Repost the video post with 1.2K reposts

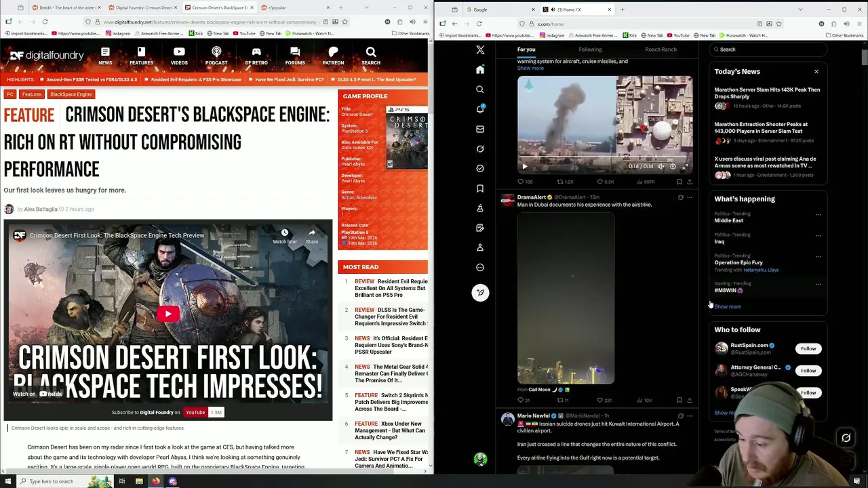pos(566,182)
